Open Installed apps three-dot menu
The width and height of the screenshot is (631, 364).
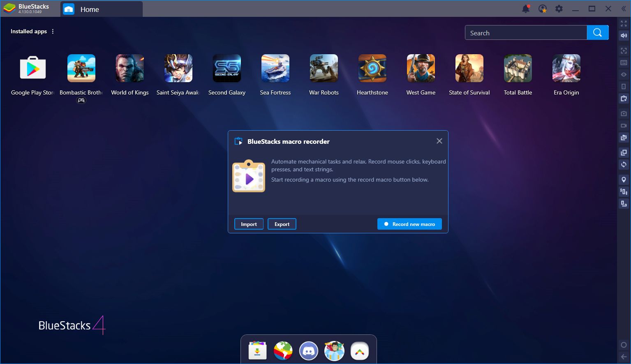tap(53, 31)
